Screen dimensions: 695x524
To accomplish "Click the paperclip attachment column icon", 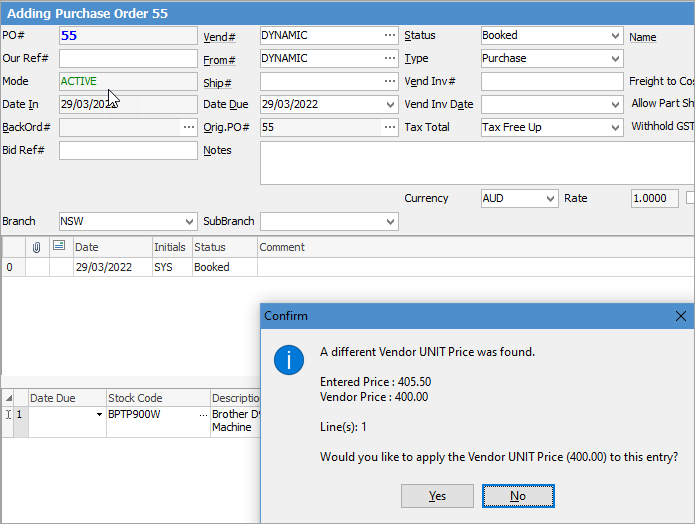I will 37,247.
